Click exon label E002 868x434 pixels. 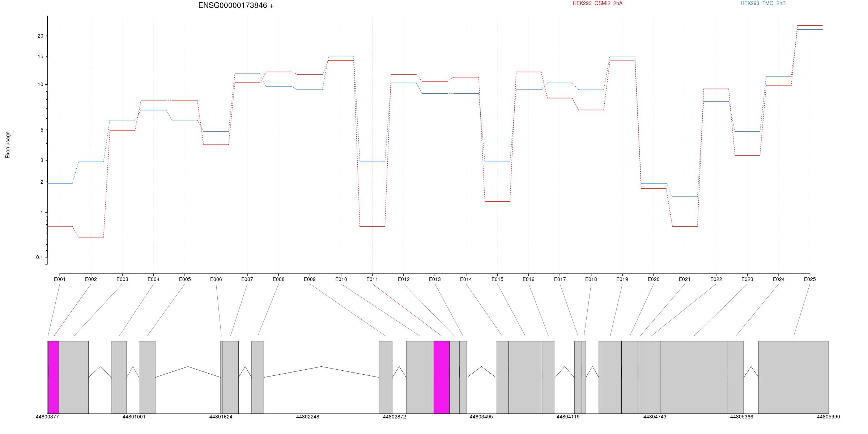pos(91,279)
